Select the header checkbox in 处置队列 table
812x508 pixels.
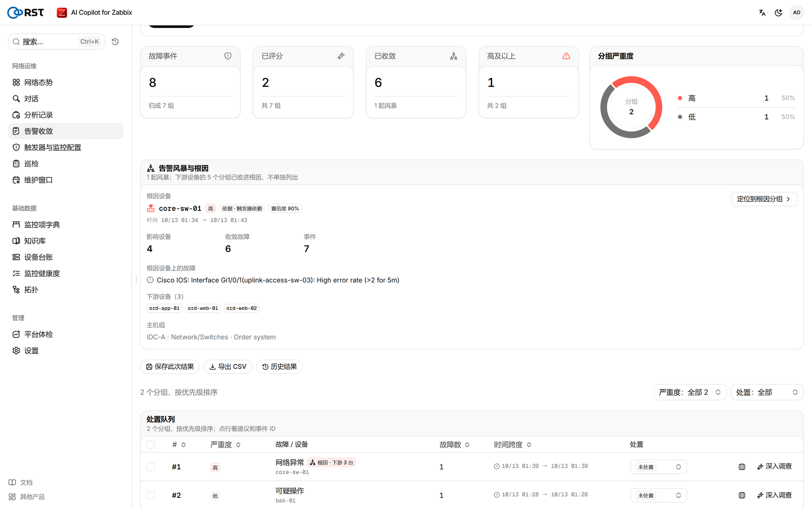[151, 444]
